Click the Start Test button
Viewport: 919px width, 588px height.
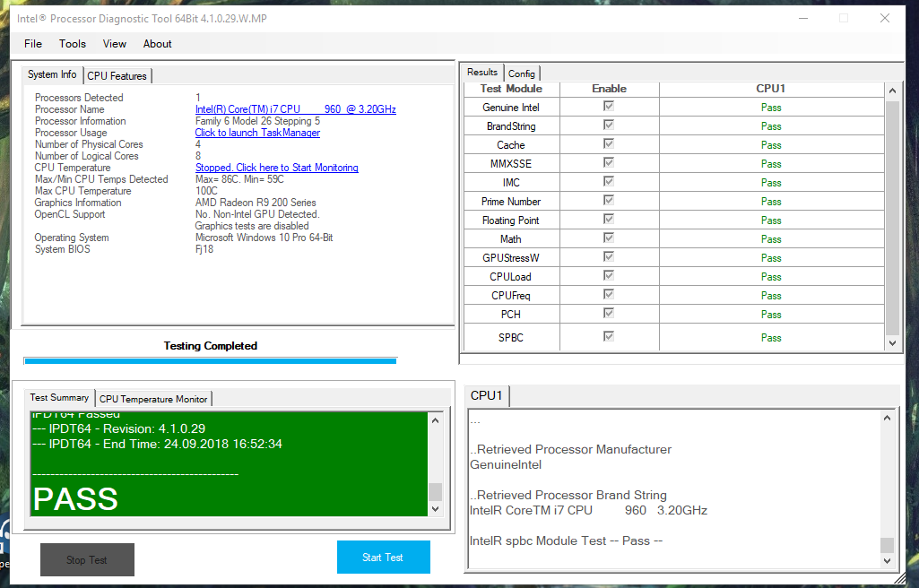(x=383, y=558)
